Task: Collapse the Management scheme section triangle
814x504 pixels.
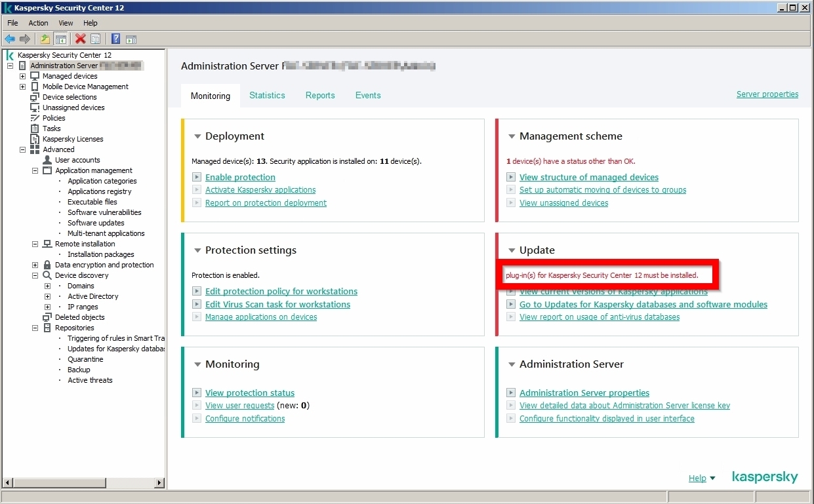Action: [x=512, y=136]
